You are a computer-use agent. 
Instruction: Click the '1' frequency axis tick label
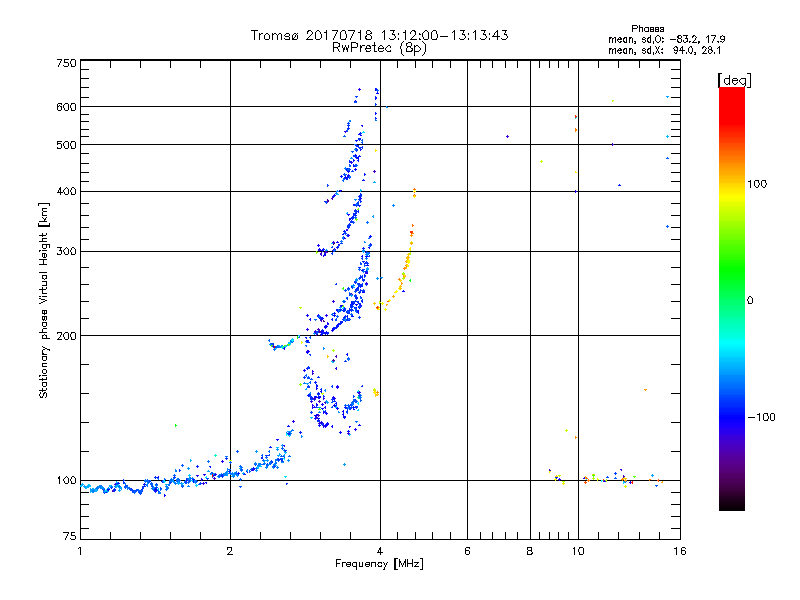click(80, 551)
